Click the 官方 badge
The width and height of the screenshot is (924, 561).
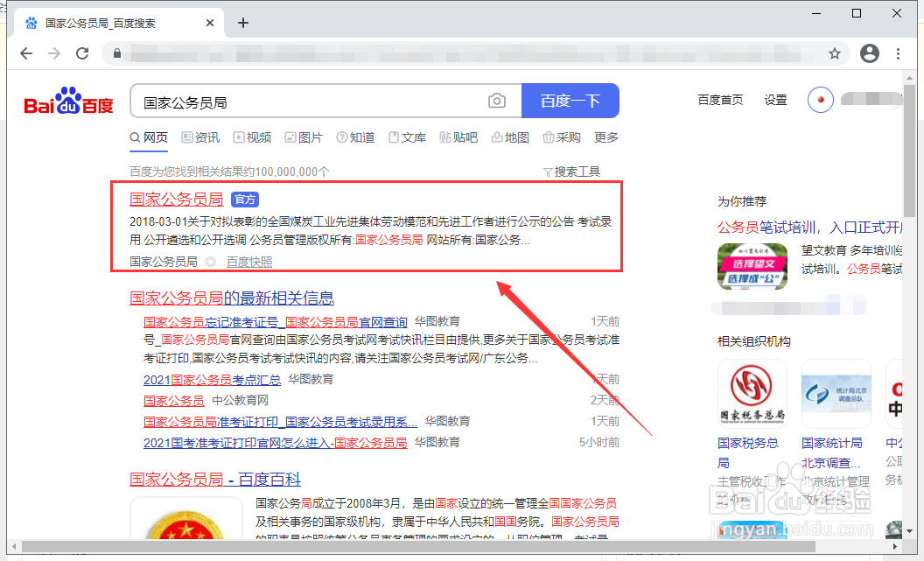tap(245, 200)
